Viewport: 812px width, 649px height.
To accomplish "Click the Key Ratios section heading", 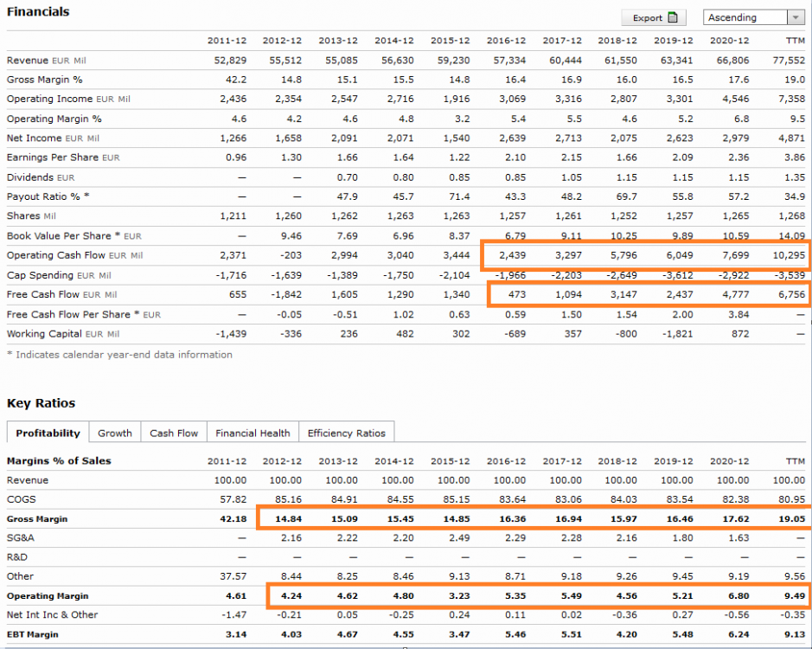I will coord(41,403).
